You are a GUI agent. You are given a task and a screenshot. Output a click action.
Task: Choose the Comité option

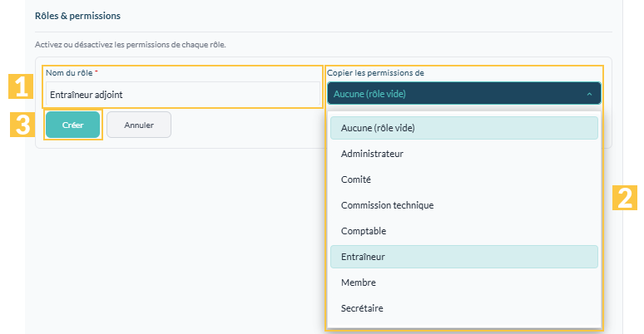coord(464,179)
